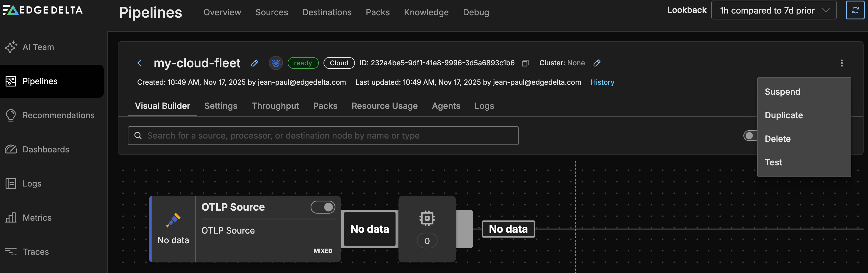
Task: Switch to the Throughput tab
Action: (275, 106)
